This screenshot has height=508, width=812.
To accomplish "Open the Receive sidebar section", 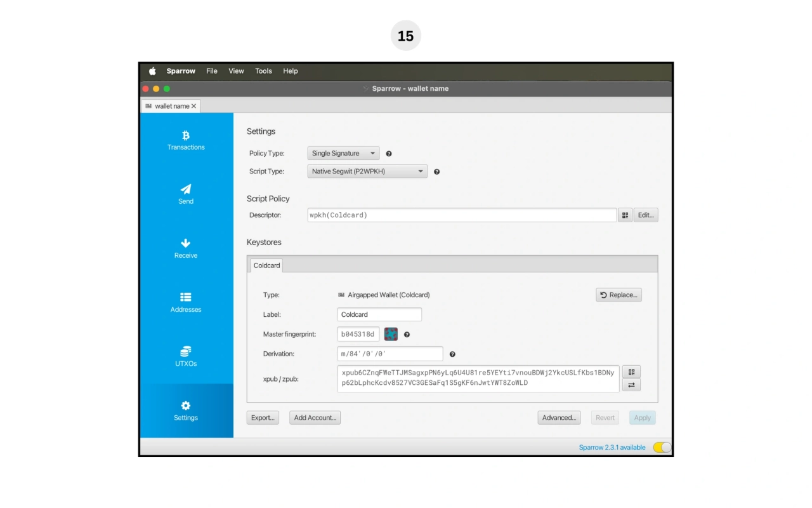I will (x=186, y=248).
